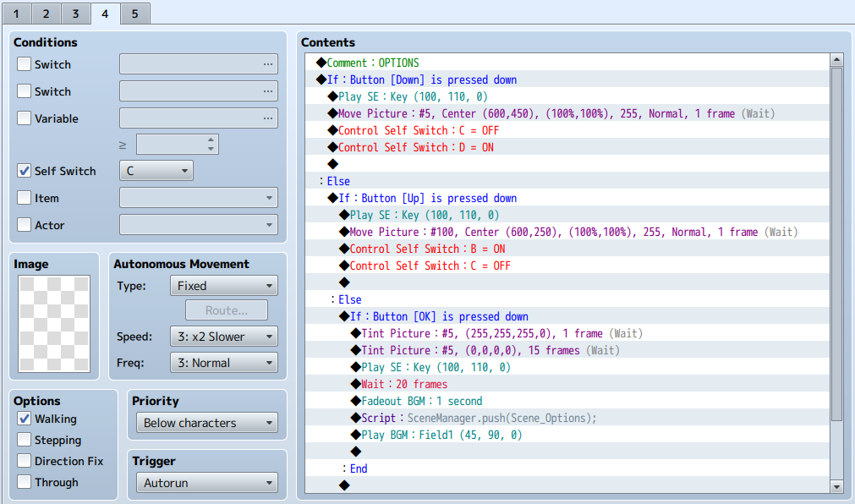Open the first Switch condition selector ellipsis

pos(268,64)
